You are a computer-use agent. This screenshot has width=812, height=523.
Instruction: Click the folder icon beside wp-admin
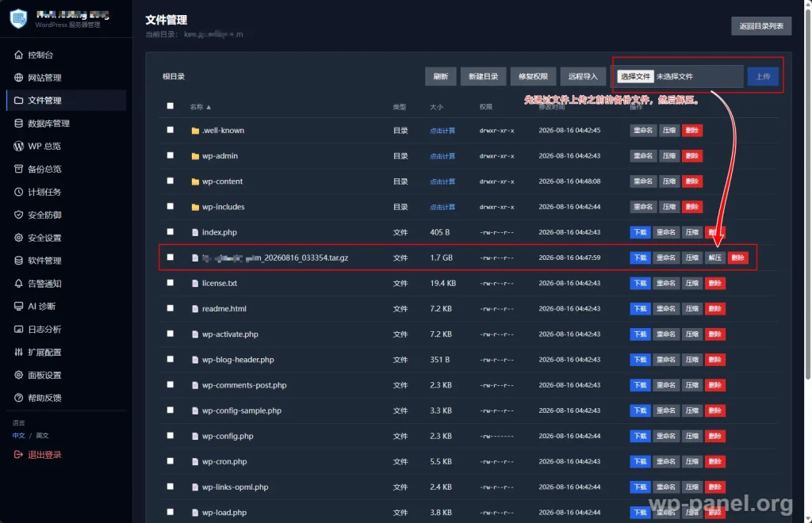click(195, 156)
